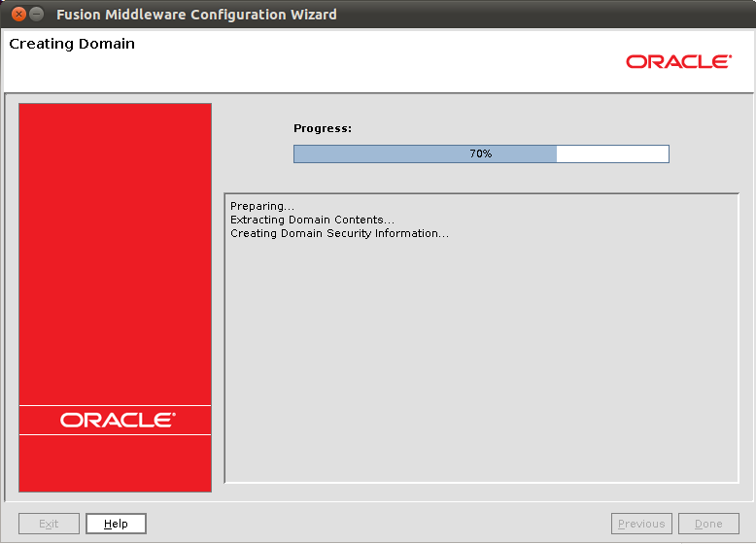Select the Preparing... log line
This screenshot has height=544, width=756.
click(261, 206)
